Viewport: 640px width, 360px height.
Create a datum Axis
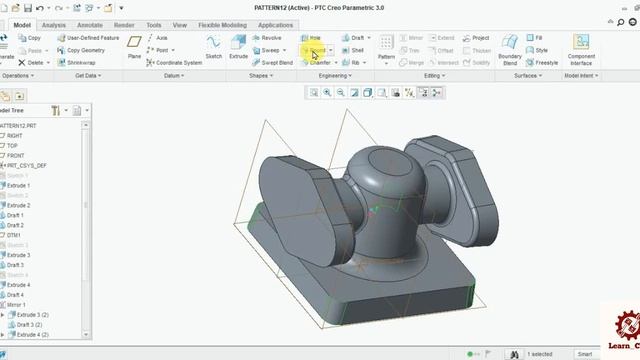(157, 38)
